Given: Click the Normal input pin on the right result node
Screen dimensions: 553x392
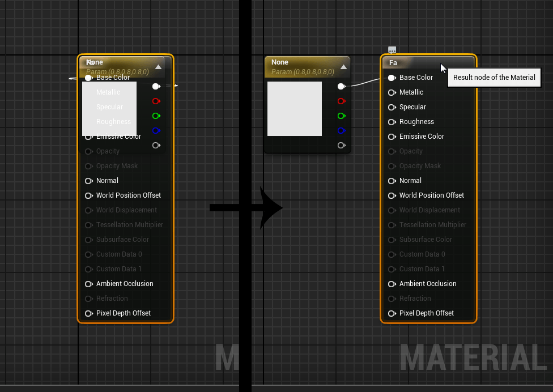Looking at the screenshot, I should (x=392, y=181).
